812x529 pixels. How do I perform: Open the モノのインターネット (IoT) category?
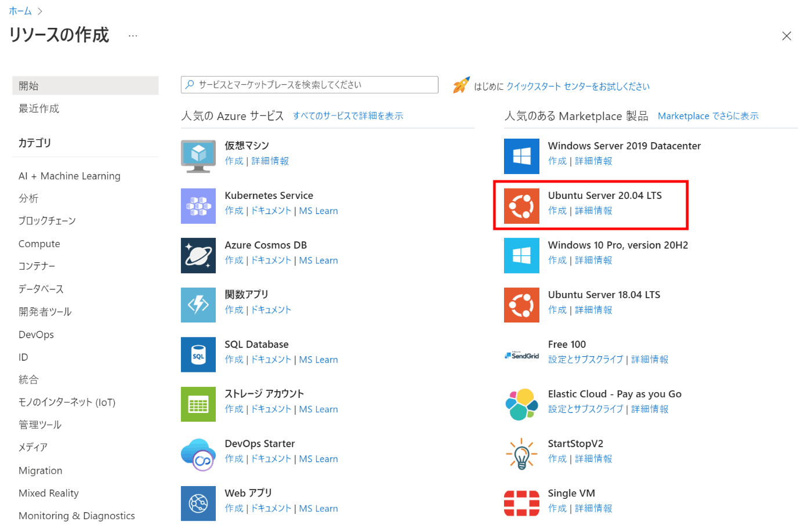pos(67,402)
